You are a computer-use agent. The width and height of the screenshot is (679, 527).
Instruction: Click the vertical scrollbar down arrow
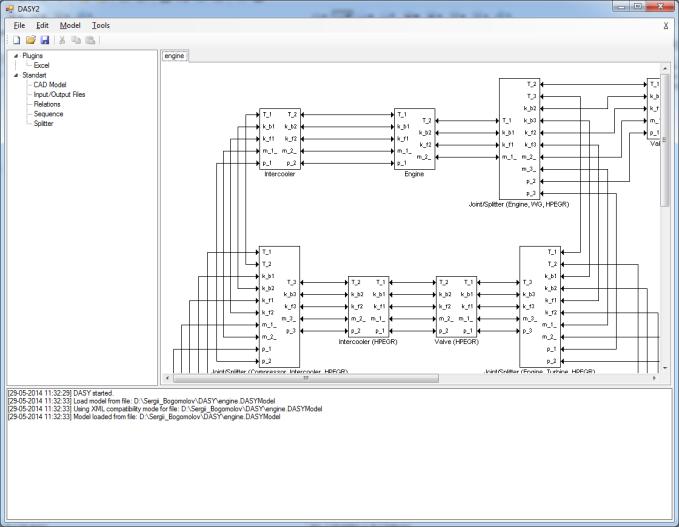tap(665, 368)
